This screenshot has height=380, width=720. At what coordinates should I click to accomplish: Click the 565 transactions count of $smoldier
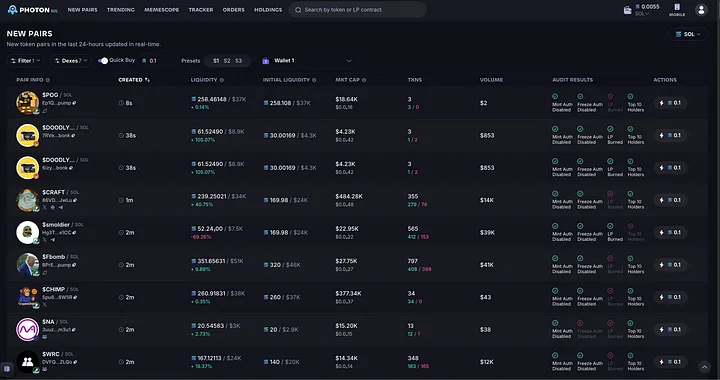413,229
